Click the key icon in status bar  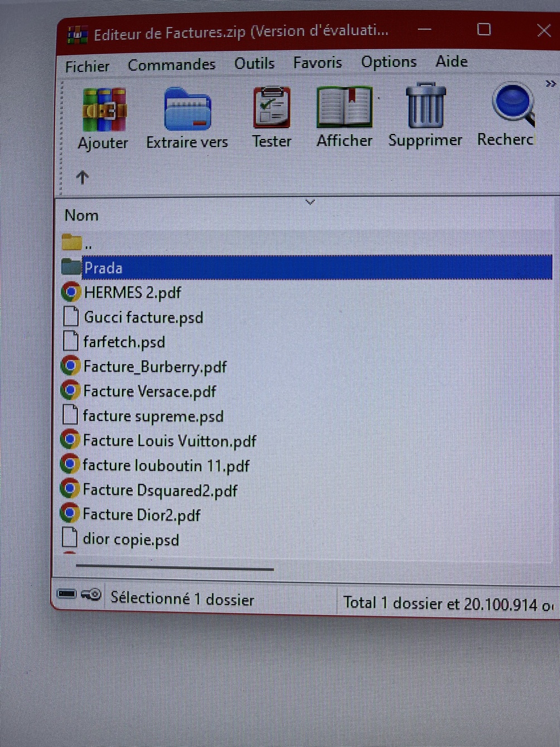coord(91,595)
